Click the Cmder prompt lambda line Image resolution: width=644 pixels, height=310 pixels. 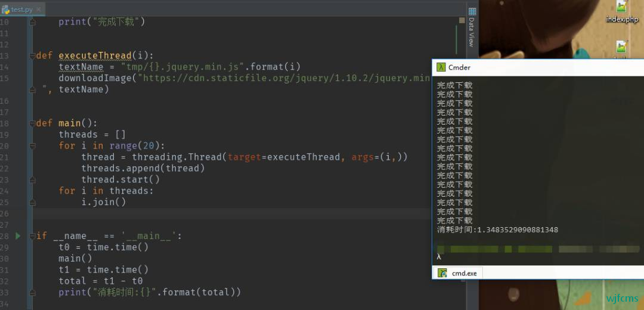tap(439, 257)
